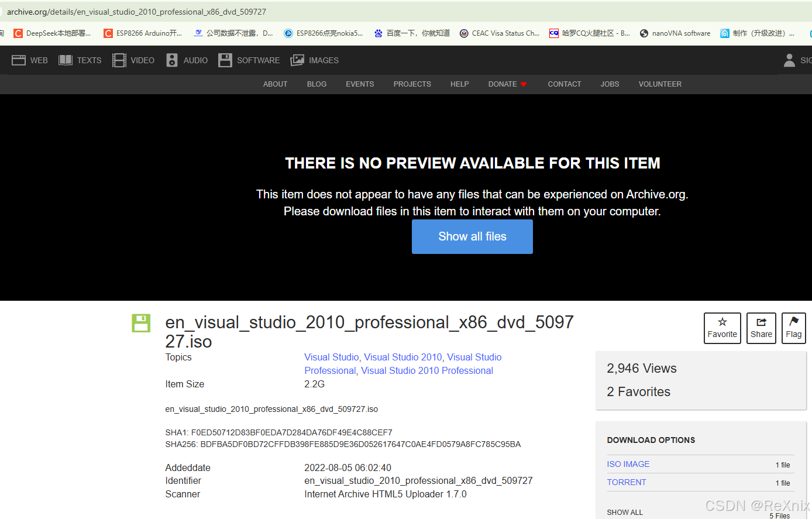Open the Contact page
This screenshot has width=812, height=519.
[x=565, y=84]
